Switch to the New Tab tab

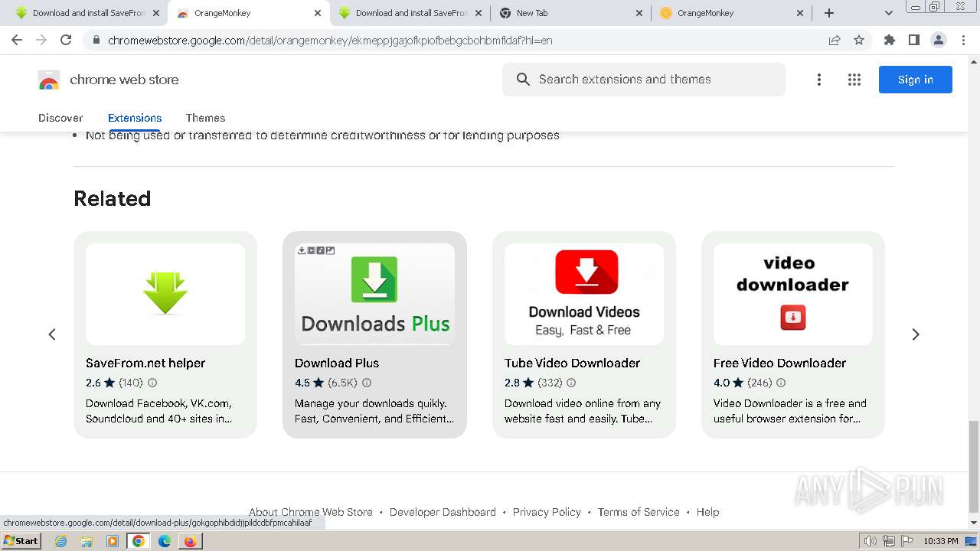pos(570,13)
